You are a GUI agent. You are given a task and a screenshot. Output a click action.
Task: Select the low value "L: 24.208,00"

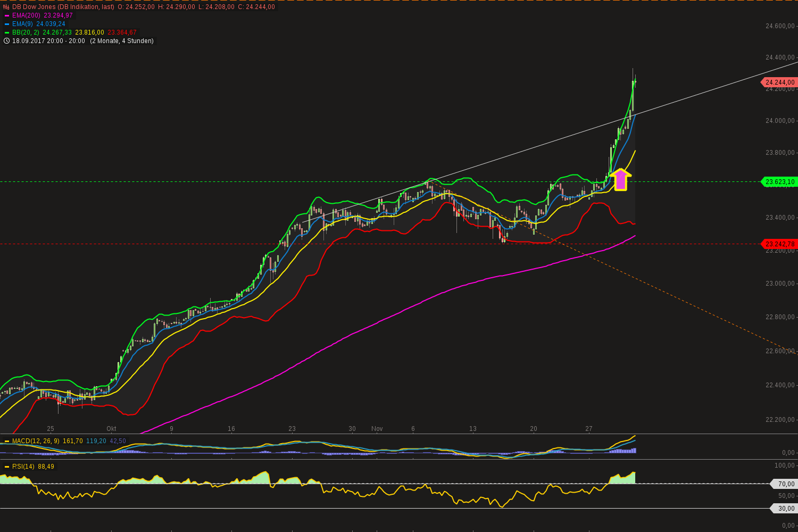pos(217,7)
